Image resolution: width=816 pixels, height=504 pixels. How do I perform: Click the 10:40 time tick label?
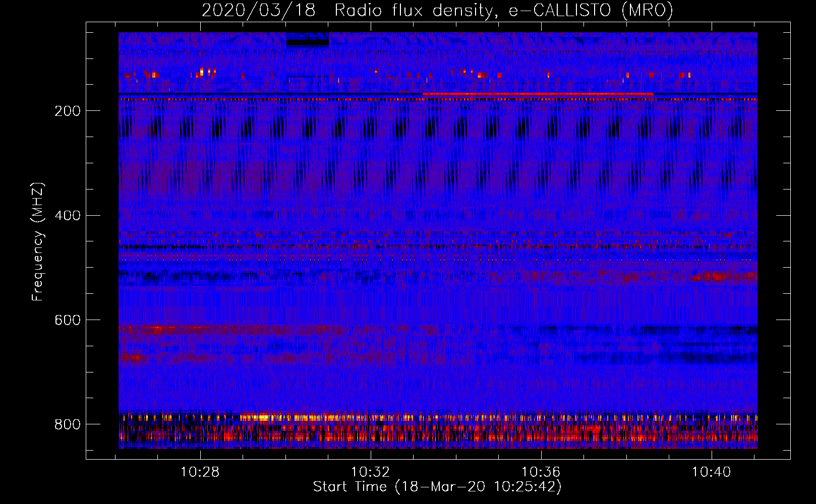[x=711, y=472]
